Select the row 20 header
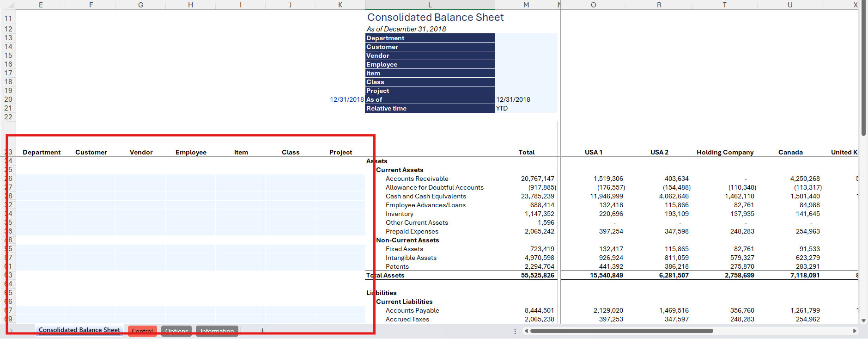Viewport: 868px width, 339px height. [8, 99]
